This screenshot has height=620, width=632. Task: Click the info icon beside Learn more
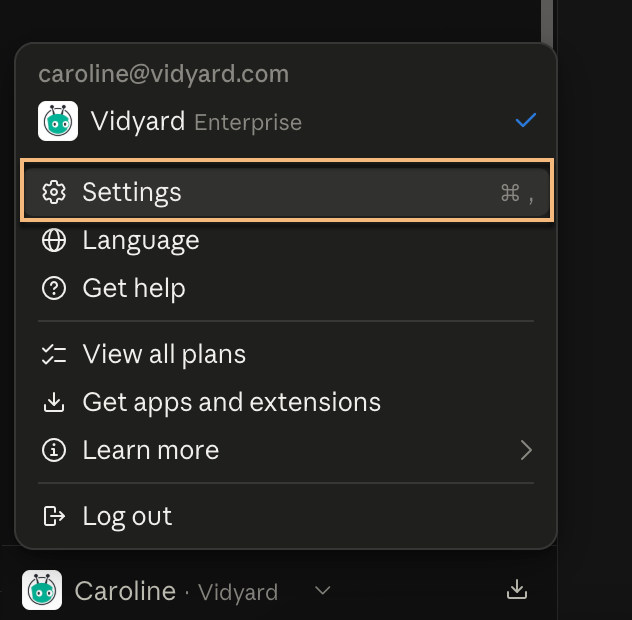tap(54, 450)
